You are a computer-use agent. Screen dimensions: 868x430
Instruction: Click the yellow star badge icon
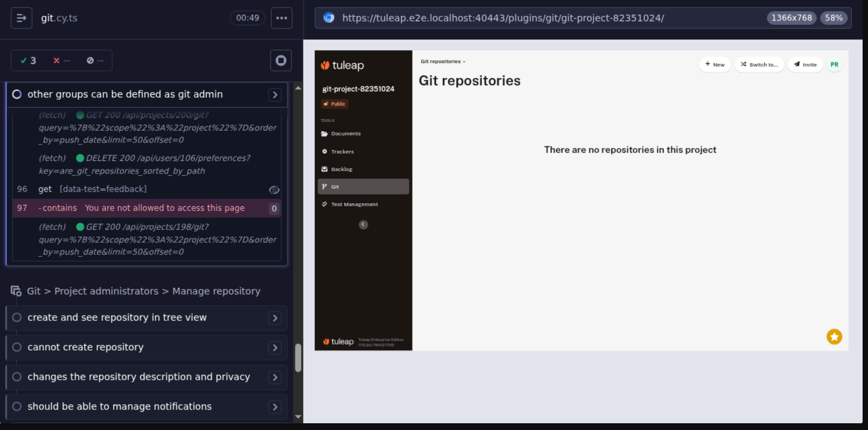tap(834, 337)
